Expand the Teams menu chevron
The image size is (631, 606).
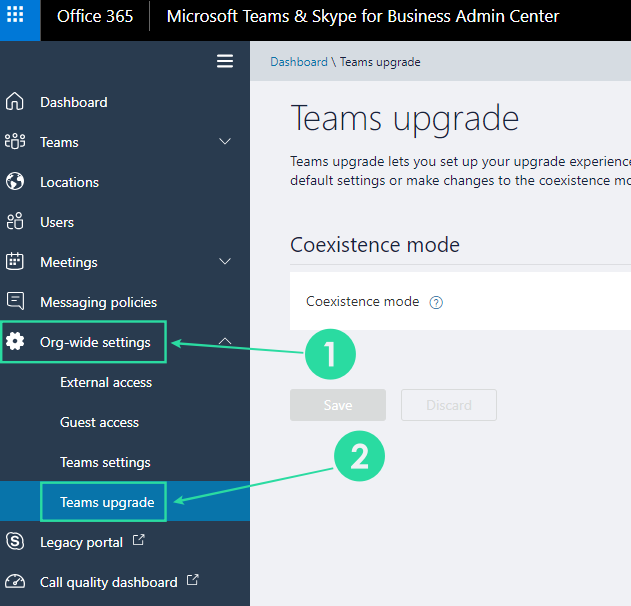(225, 142)
